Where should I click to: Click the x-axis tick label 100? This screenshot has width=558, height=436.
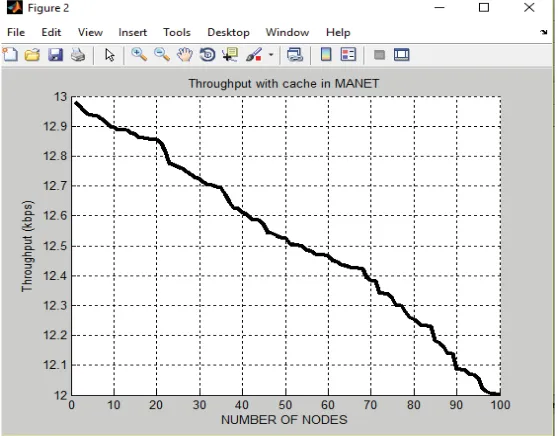[500, 405]
